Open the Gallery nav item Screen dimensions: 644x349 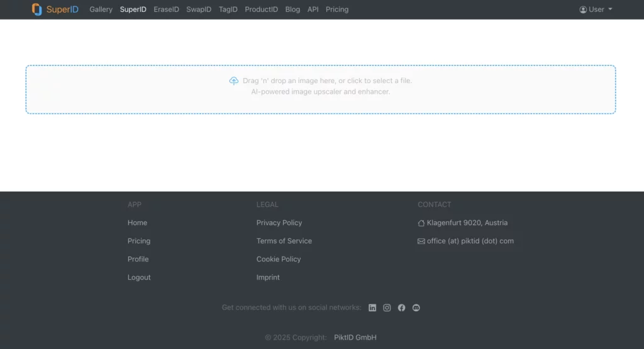point(101,9)
